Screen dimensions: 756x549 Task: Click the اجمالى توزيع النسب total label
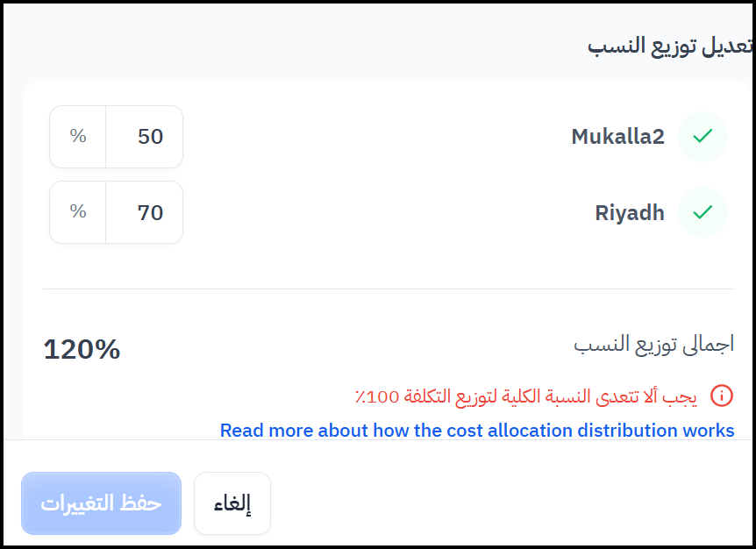pyautogui.click(x=653, y=344)
